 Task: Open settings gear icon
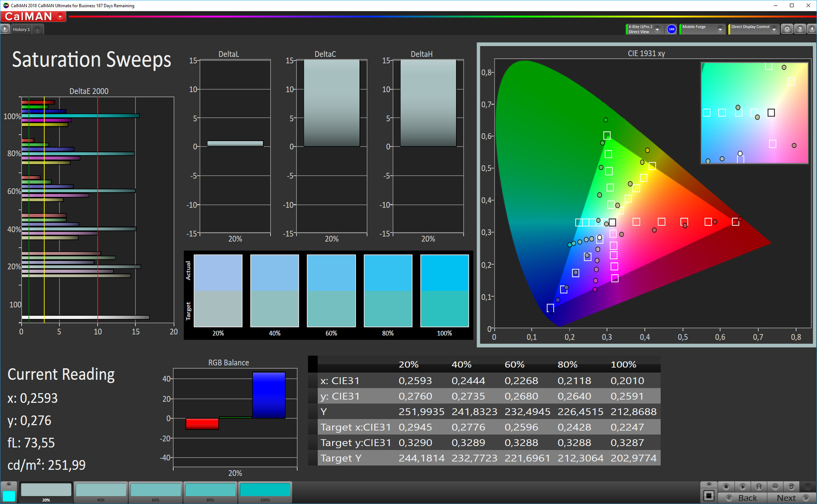coord(787,29)
